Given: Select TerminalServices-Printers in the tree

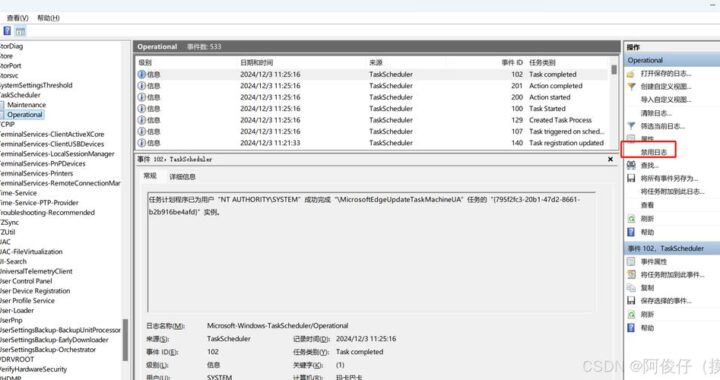Looking at the screenshot, I should 36,173.
